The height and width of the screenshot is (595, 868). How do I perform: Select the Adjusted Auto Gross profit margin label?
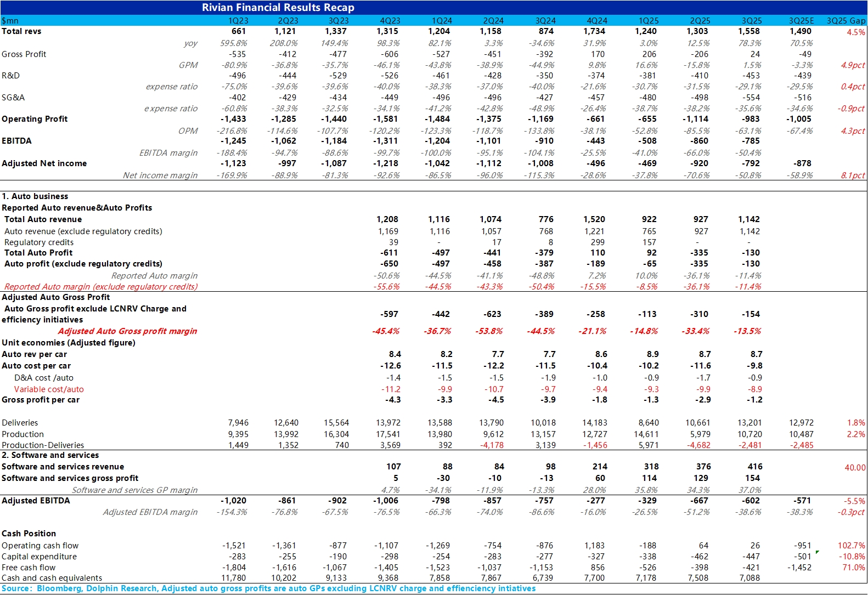[x=127, y=331]
